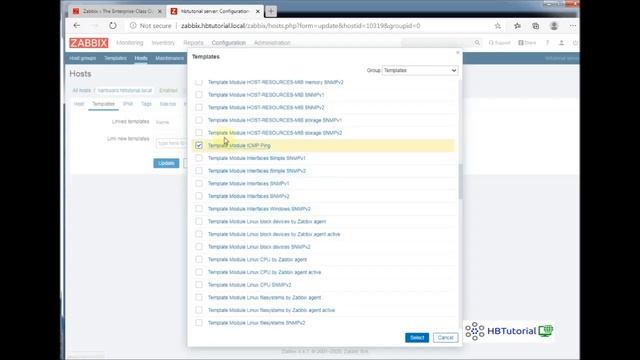Viewport: 640px width, 360px height.
Task: Open the browser collections icon
Action: point(536,26)
